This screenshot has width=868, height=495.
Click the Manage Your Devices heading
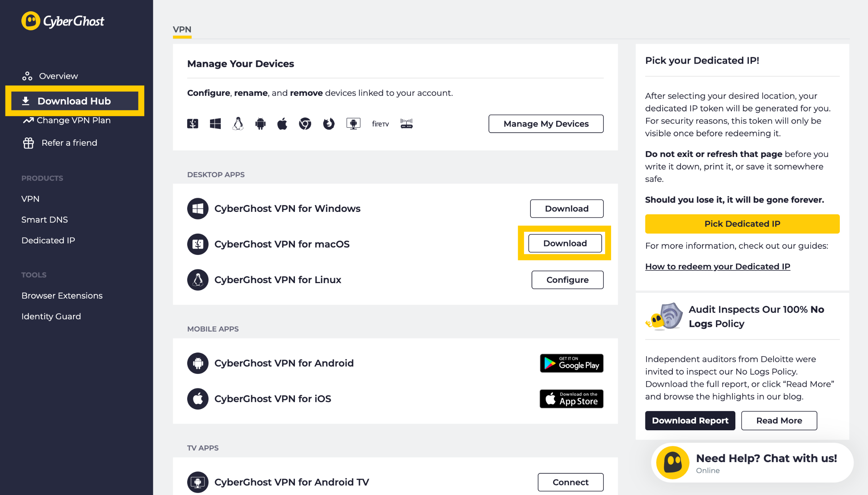tap(241, 64)
